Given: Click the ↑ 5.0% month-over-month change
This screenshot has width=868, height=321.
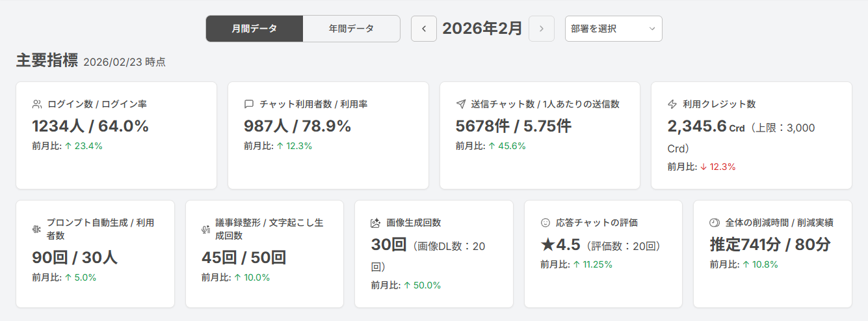Looking at the screenshot, I should pos(80,277).
